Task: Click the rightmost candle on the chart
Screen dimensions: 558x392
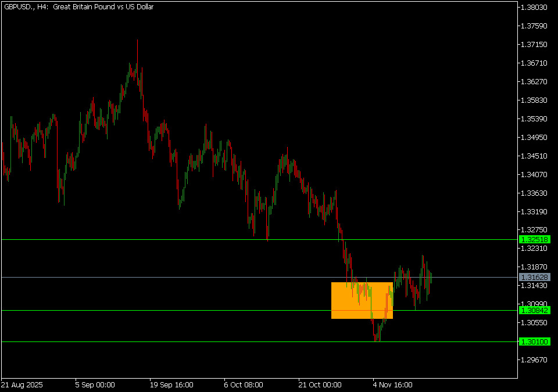Action: [431, 278]
